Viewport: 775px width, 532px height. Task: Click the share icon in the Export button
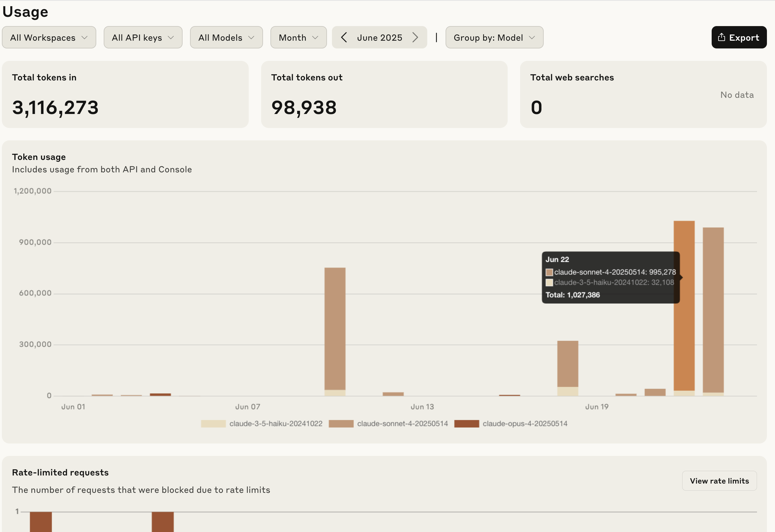click(x=721, y=37)
